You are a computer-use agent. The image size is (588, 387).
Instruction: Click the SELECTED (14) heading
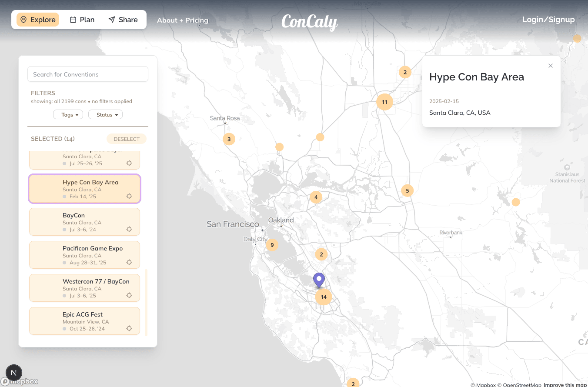click(53, 139)
